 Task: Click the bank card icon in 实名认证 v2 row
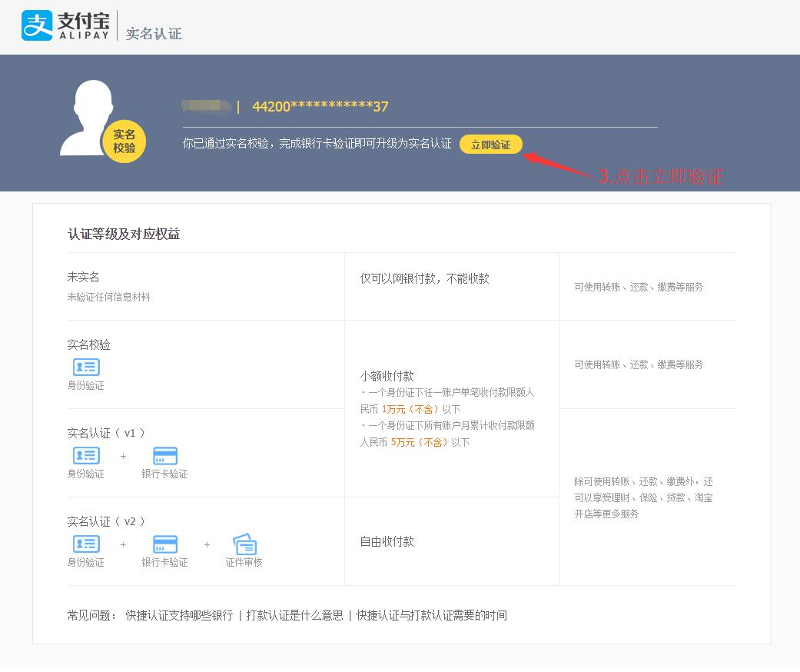pyautogui.click(x=165, y=544)
